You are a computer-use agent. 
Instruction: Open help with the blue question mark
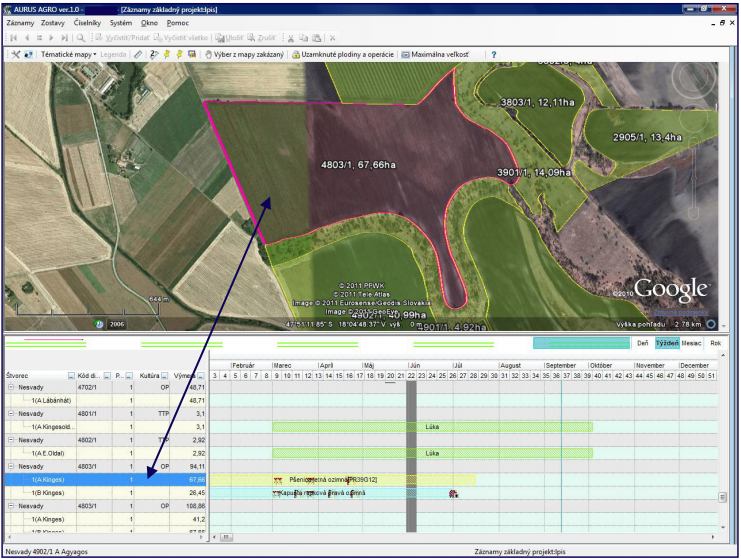click(494, 54)
